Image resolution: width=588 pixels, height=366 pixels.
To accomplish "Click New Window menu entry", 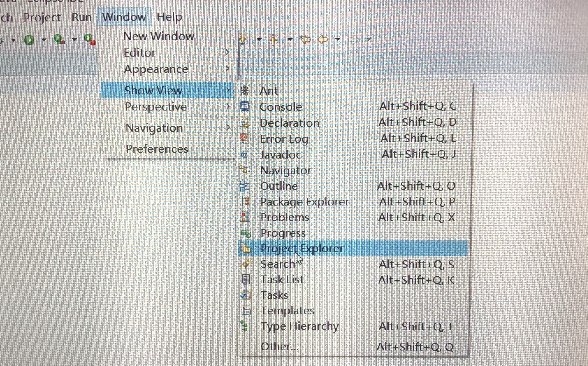I will point(159,36).
